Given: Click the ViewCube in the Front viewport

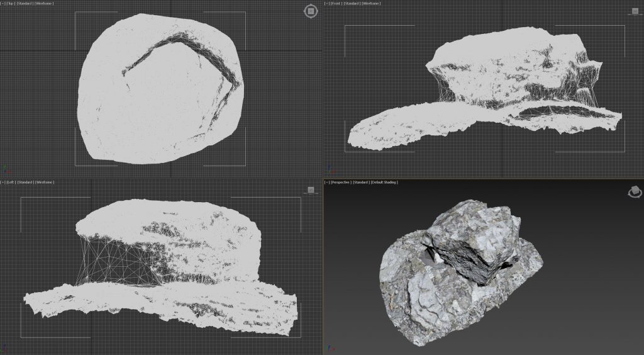Looking at the screenshot, I should [x=635, y=11].
